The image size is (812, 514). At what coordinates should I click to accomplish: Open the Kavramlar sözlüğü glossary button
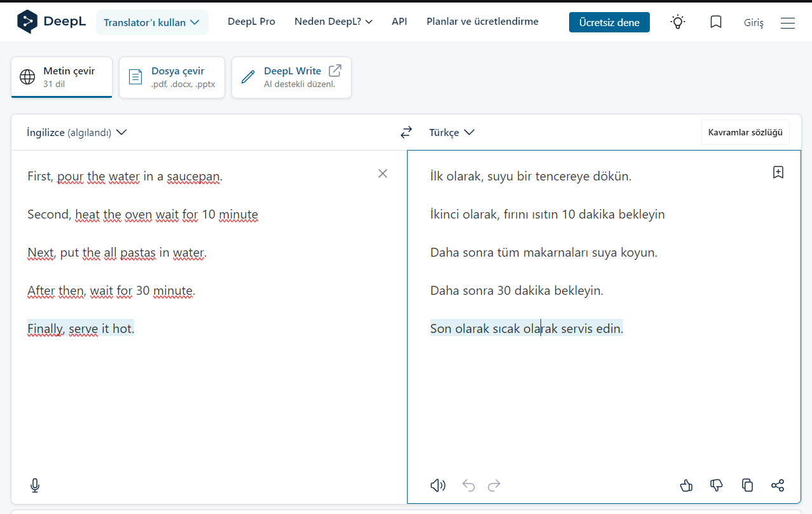coord(745,132)
